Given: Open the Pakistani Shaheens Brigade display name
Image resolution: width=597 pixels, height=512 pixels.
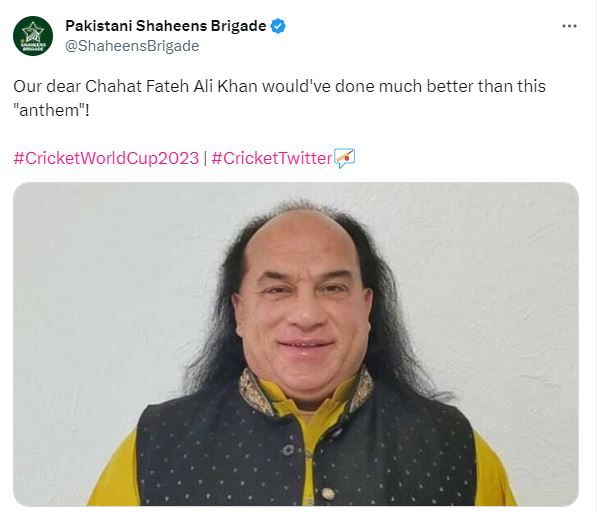Looking at the screenshot, I should click(x=166, y=26).
